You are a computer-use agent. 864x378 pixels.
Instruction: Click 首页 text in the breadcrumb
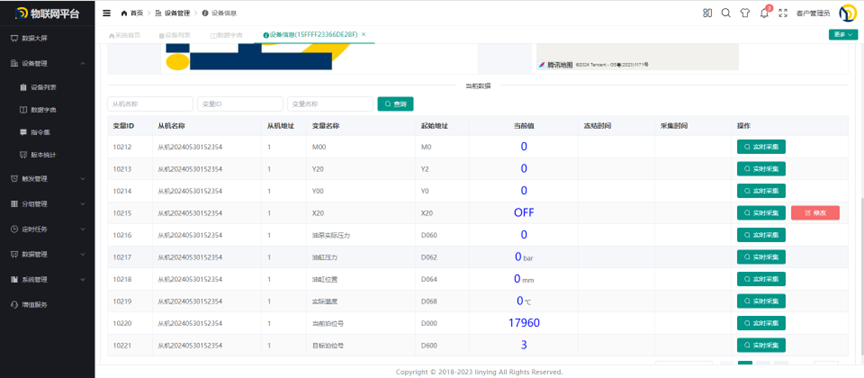pyautogui.click(x=137, y=13)
